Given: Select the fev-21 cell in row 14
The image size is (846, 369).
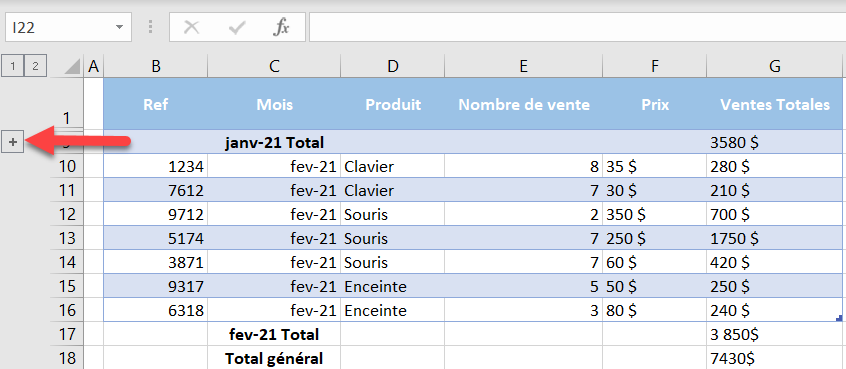Looking at the screenshot, I should pyautogui.click(x=274, y=262).
